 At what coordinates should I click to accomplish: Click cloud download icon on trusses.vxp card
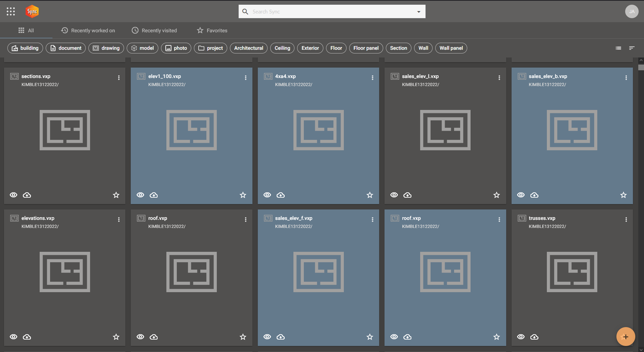(534, 337)
